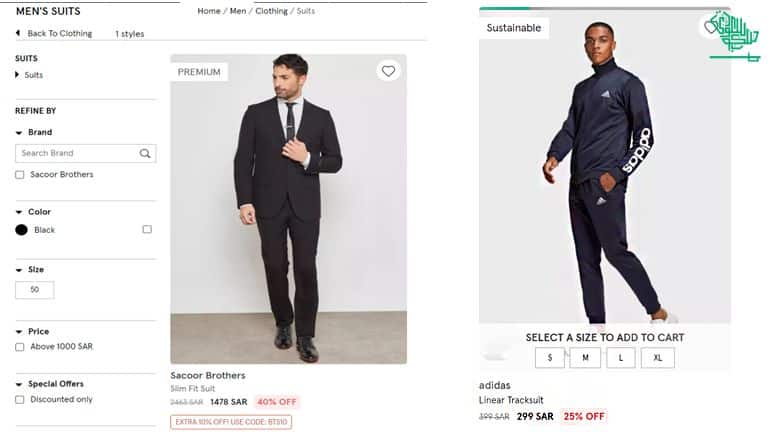Check the Sacoor Brothers brand filter
Viewport: 770px width, 432px height.
20,175
